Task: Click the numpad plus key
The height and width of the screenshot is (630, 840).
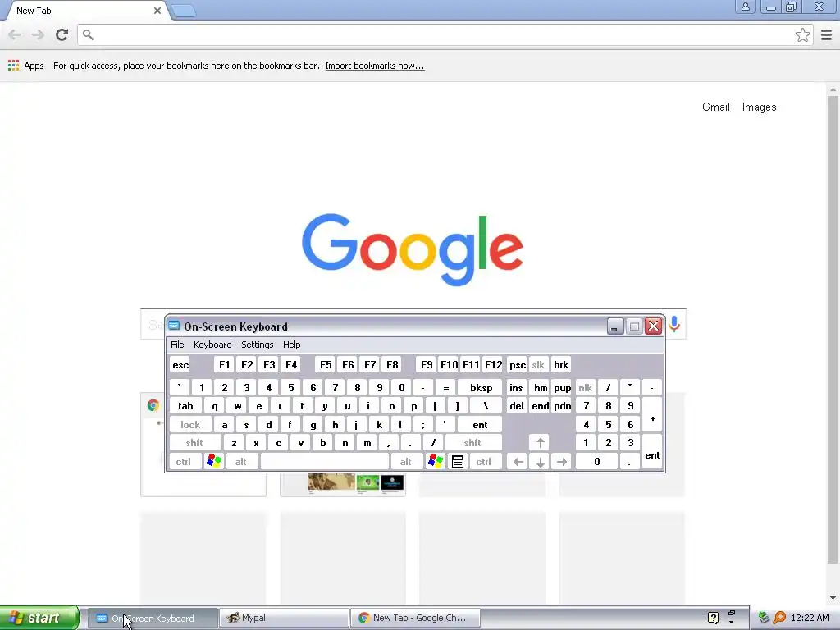Action: click(x=652, y=415)
